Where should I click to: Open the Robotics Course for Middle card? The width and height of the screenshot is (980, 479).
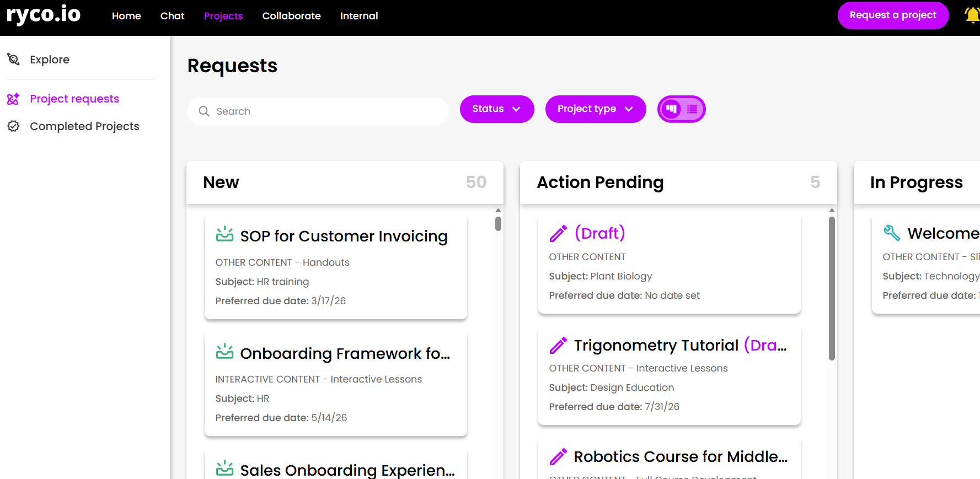click(669, 459)
